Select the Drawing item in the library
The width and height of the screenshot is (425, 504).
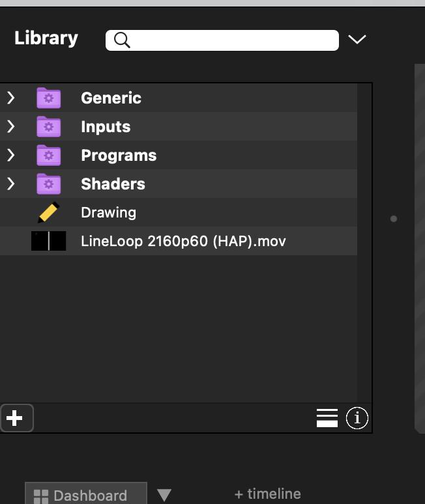[x=108, y=212]
